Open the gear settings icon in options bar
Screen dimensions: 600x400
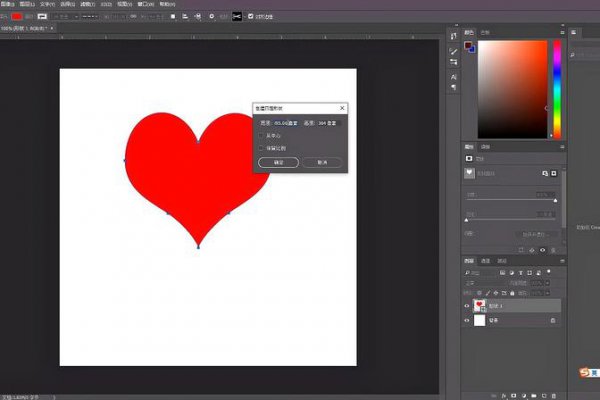point(212,16)
